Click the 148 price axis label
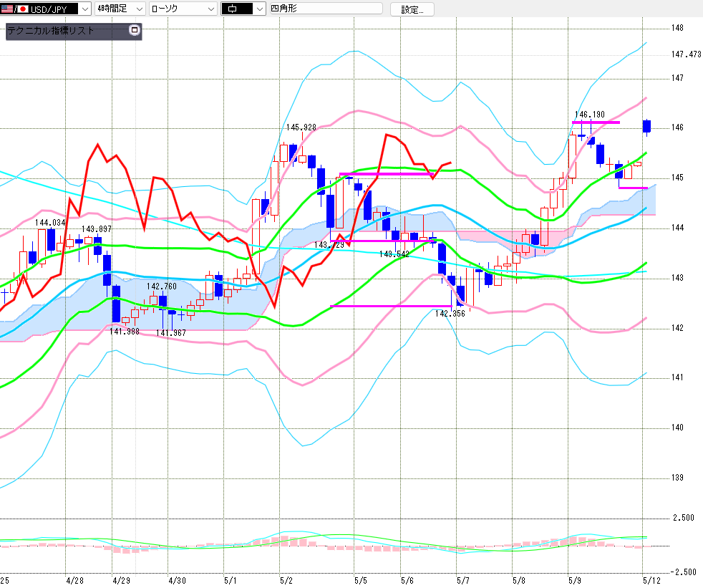This screenshot has height=588, width=703. point(677,28)
